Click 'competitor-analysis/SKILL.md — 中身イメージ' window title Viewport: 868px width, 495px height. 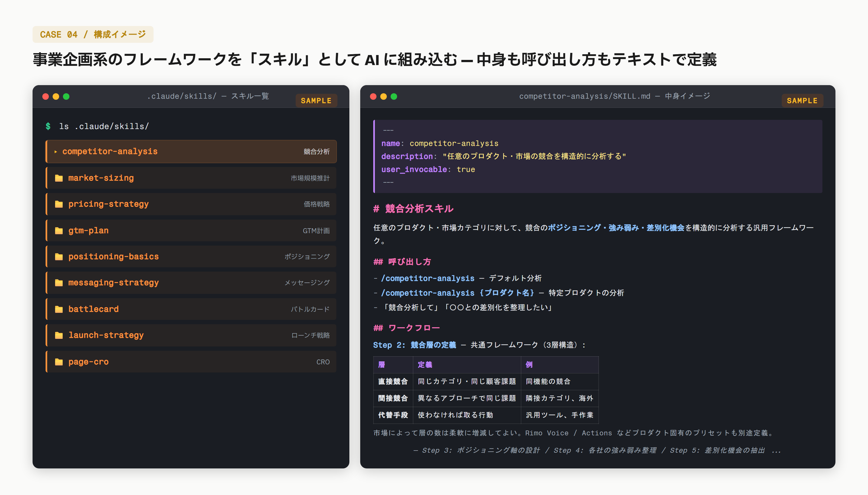coord(615,96)
